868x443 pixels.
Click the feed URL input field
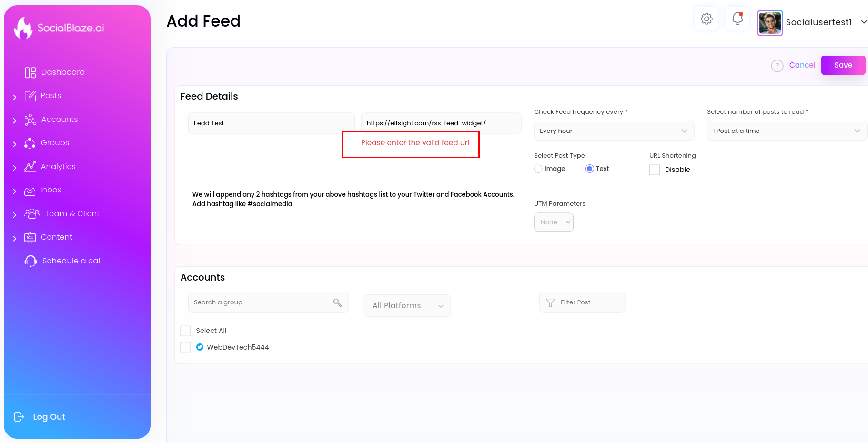(441, 123)
